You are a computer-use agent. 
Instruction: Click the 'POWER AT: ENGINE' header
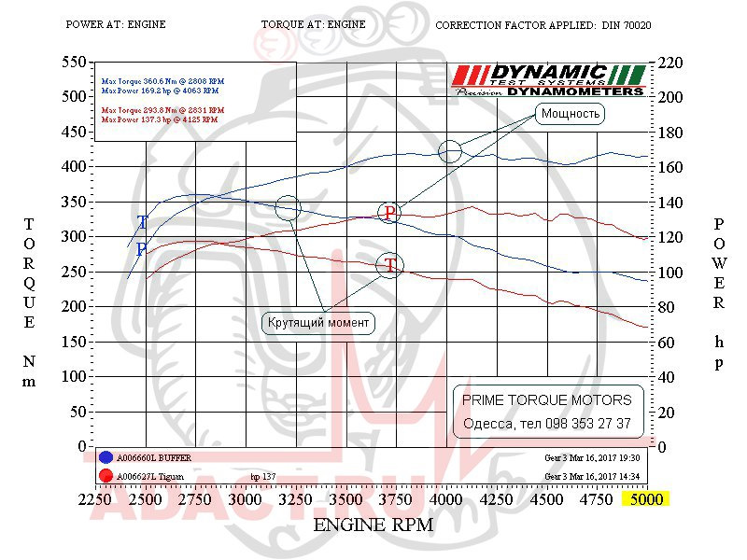point(116,24)
